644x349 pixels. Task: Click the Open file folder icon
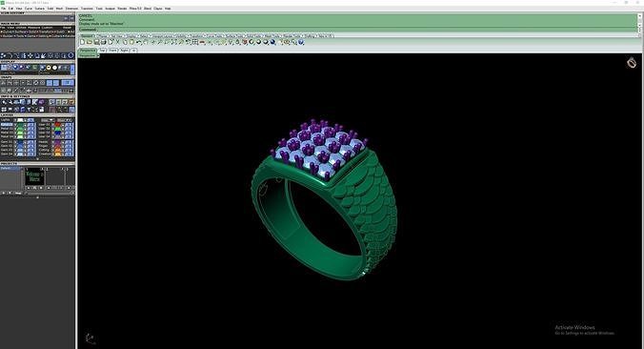tap(90, 42)
